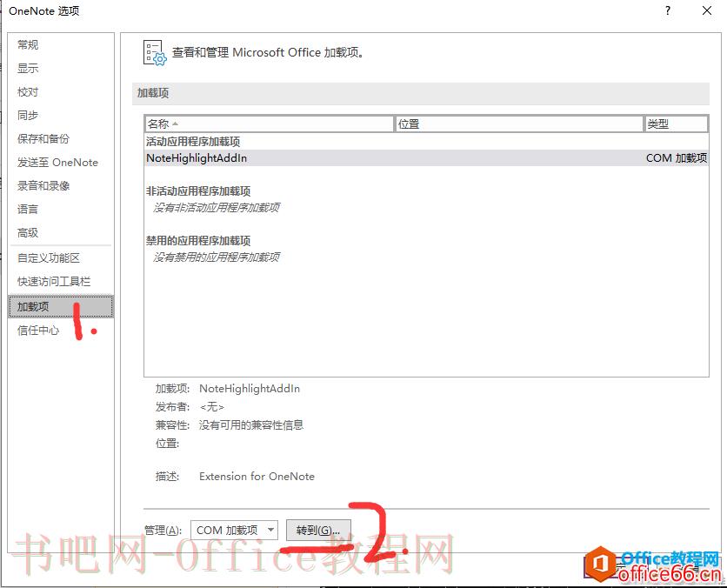Click COM 加载项 type cell
Viewport: 727px width, 588px height.
coord(677,158)
